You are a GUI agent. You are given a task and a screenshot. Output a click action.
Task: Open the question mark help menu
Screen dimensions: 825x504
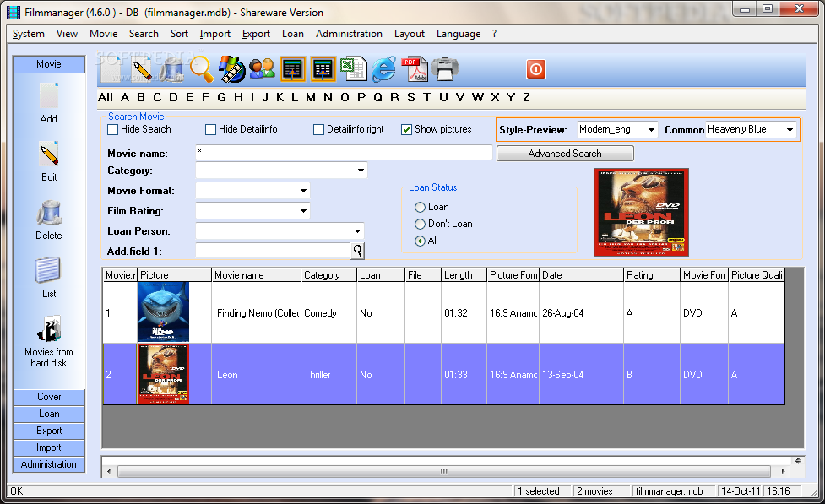pos(495,35)
